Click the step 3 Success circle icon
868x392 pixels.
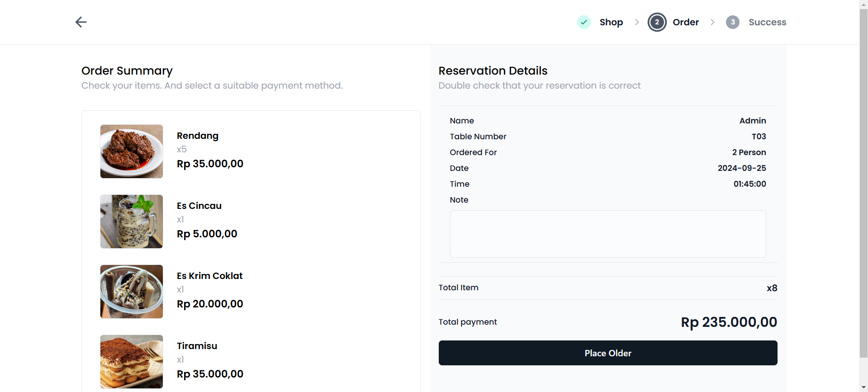click(733, 22)
